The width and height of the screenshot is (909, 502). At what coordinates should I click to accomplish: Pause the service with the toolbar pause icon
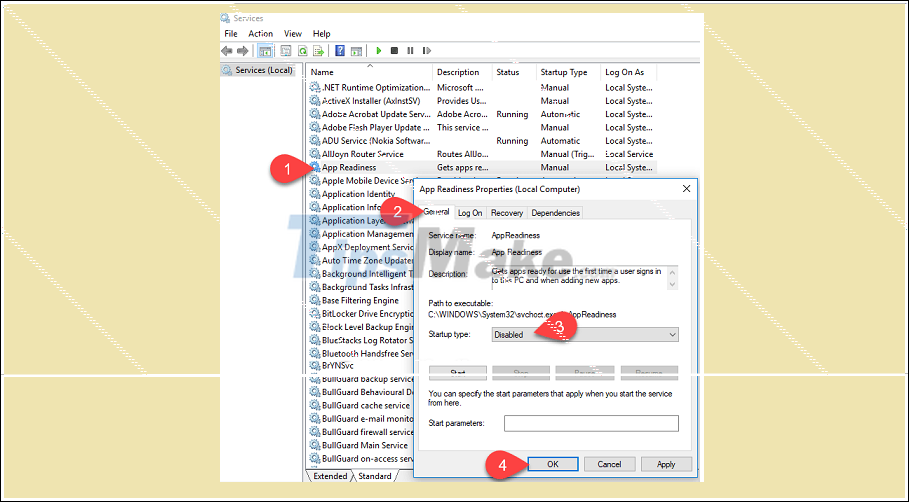(x=410, y=51)
